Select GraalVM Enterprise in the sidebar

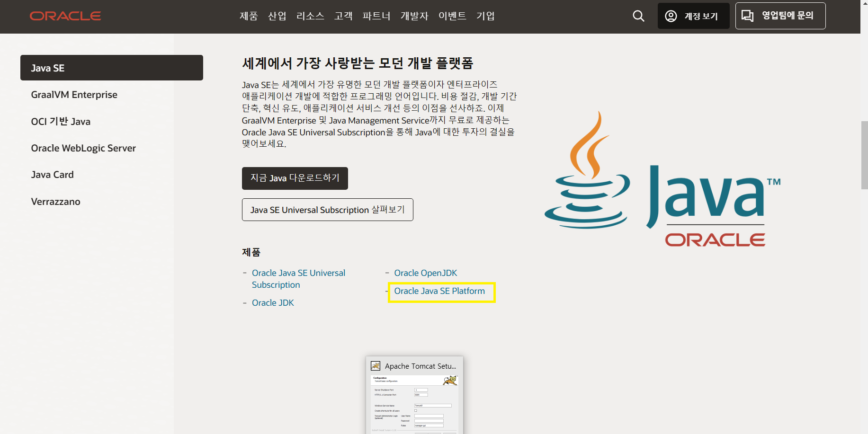pos(74,95)
